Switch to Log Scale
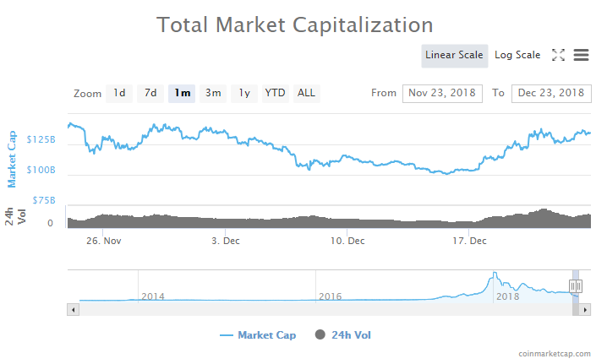Screen dimensions: 607x364 click(517, 55)
